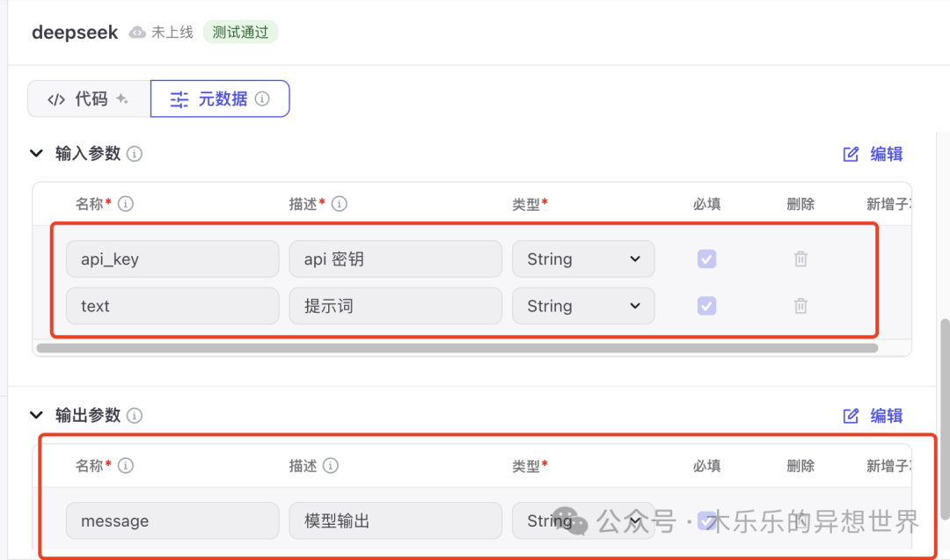Delete the text parameter row
Viewport: 950px width, 560px height.
pyautogui.click(x=800, y=306)
